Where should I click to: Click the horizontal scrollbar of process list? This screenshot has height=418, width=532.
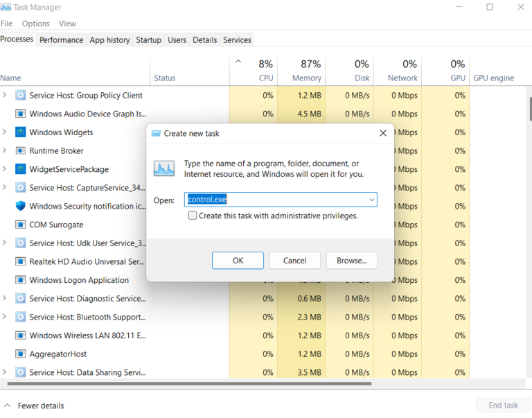click(189, 384)
